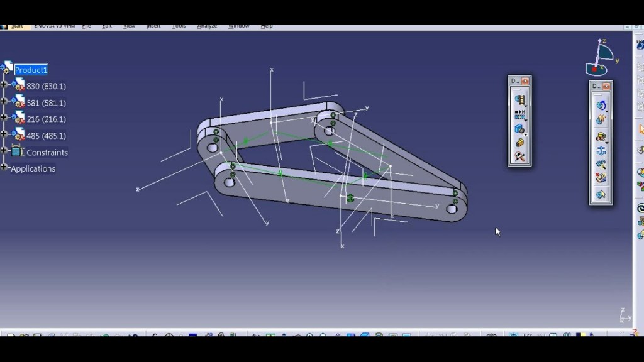Click the joints icon above the anchor icon
The height and width of the screenshot is (362, 644).
coord(601,136)
